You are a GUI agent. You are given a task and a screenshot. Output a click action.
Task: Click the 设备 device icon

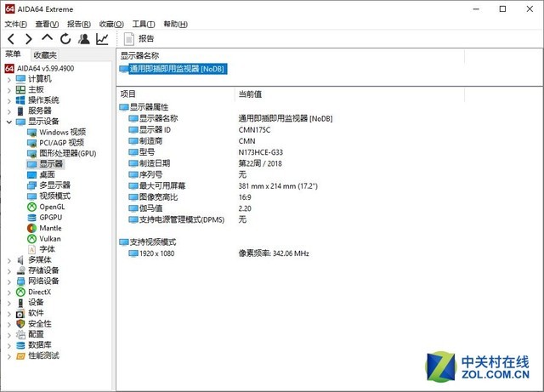click(x=20, y=303)
